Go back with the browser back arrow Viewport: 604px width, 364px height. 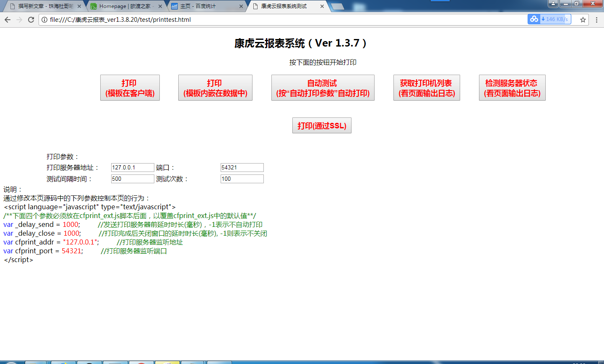[8, 20]
